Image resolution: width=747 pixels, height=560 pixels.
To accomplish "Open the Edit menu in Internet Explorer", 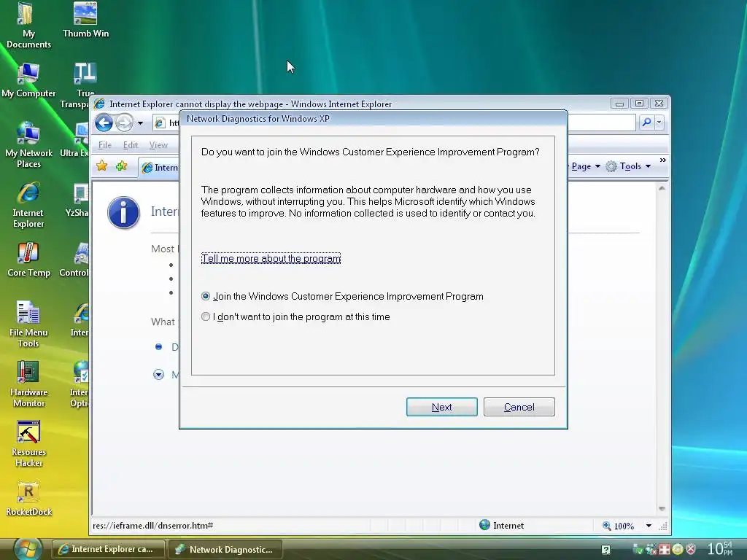I will 130,145.
